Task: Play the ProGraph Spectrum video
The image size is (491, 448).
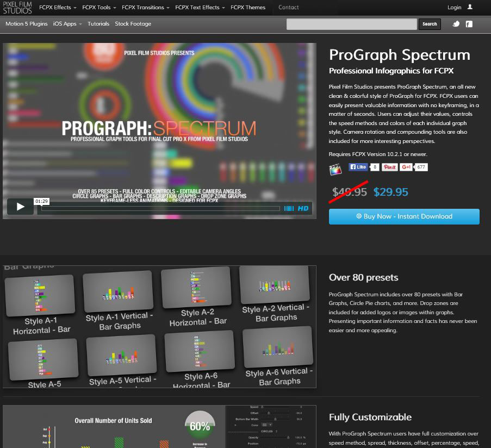Action: [20, 207]
